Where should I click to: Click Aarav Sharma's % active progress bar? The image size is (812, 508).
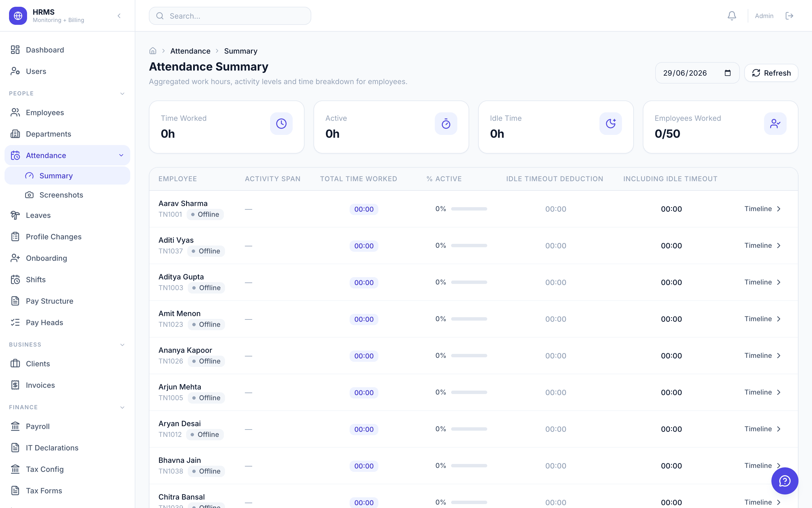[469, 209]
